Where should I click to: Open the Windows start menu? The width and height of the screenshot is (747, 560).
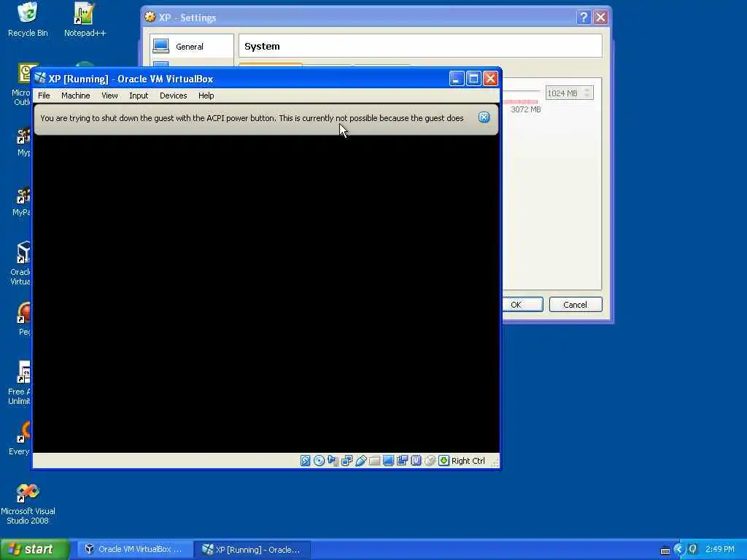click(x=34, y=549)
